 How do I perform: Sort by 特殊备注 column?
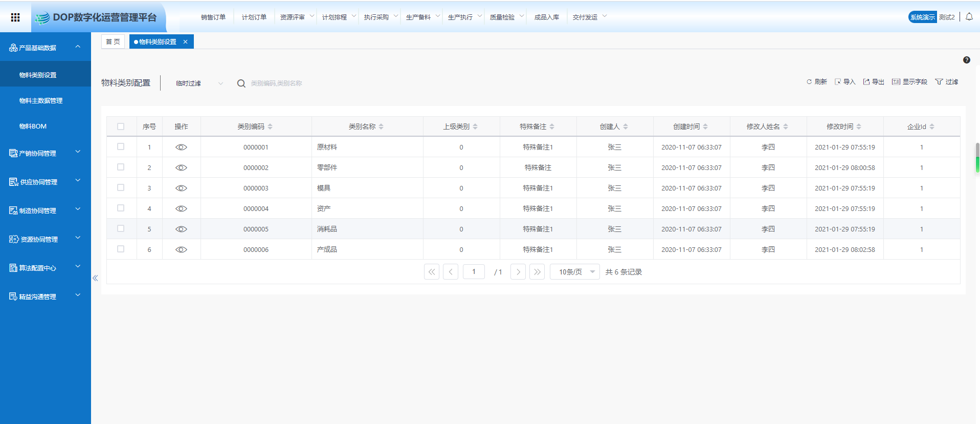point(552,126)
